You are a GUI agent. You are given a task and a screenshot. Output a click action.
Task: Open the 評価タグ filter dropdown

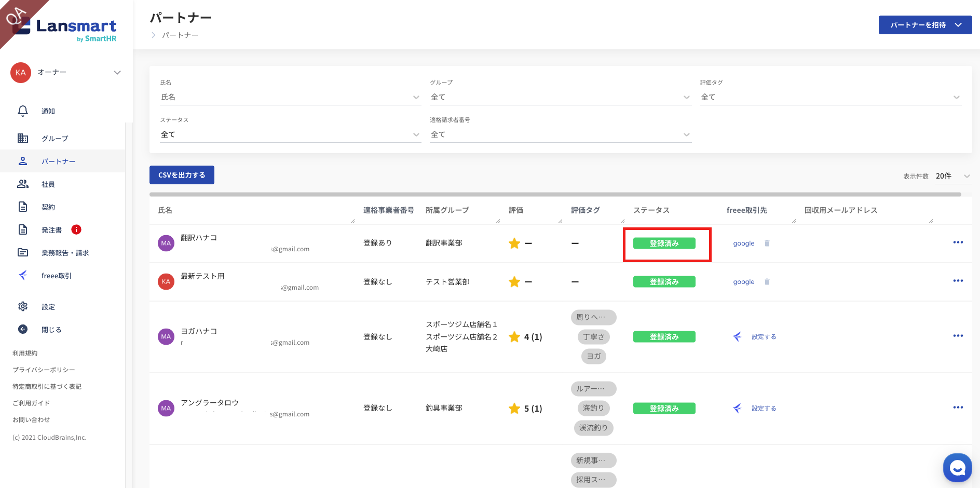pos(831,97)
